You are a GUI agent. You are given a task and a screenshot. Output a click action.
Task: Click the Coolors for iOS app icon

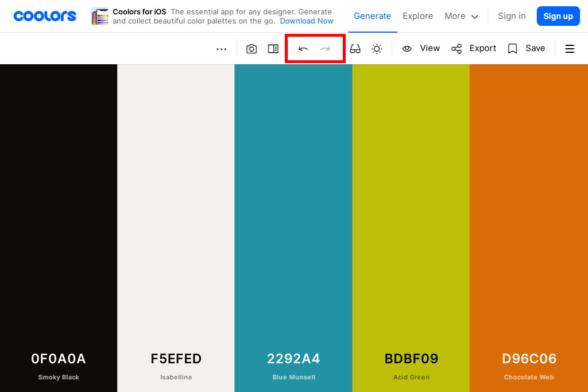click(x=100, y=16)
